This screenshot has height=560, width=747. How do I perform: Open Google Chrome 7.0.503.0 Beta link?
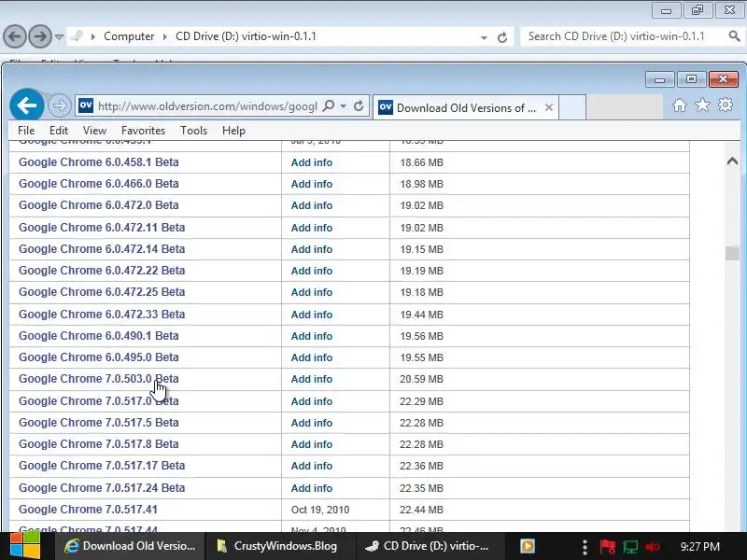[x=99, y=379]
